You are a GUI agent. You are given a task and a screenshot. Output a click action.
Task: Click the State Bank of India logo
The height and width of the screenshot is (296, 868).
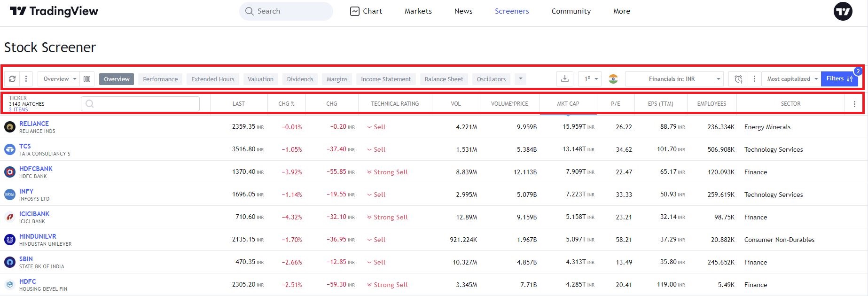tap(10, 262)
